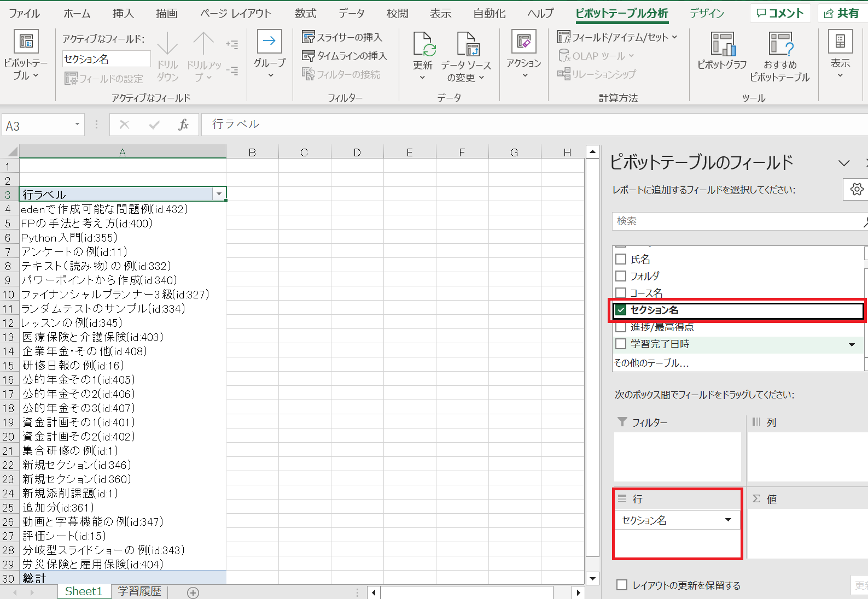The height and width of the screenshot is (599, 868).
Task: Switch to the 数式 tab
Action: [306, 13]
